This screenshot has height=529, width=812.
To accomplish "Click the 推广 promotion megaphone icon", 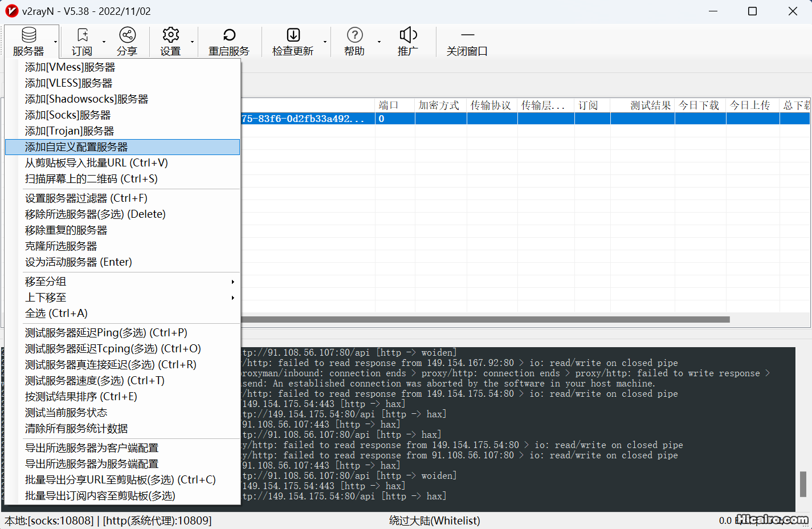I will 408,41.
